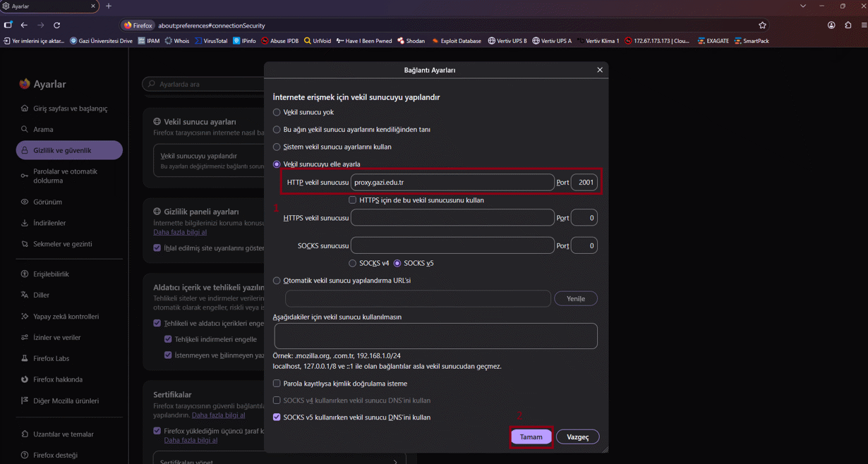Cancel the dialog with Vazgeç
The width and height of the screenshot is (868, 464).
coord(578,437)
